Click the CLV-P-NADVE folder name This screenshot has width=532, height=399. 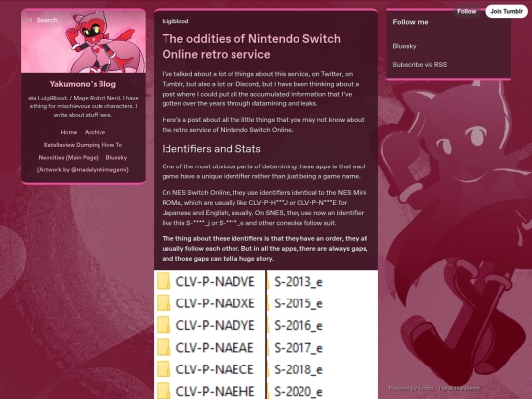tap(215, 282)
